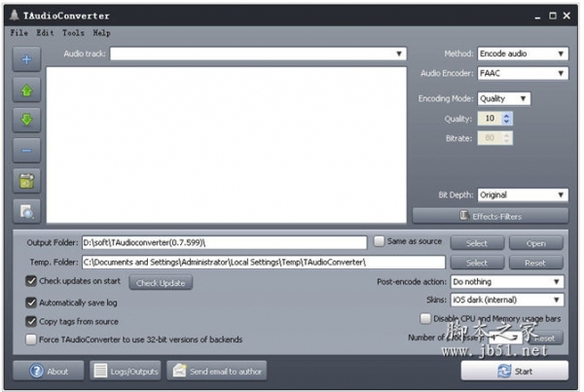Click the About button

pyautogui.click(x=49, y=372)
